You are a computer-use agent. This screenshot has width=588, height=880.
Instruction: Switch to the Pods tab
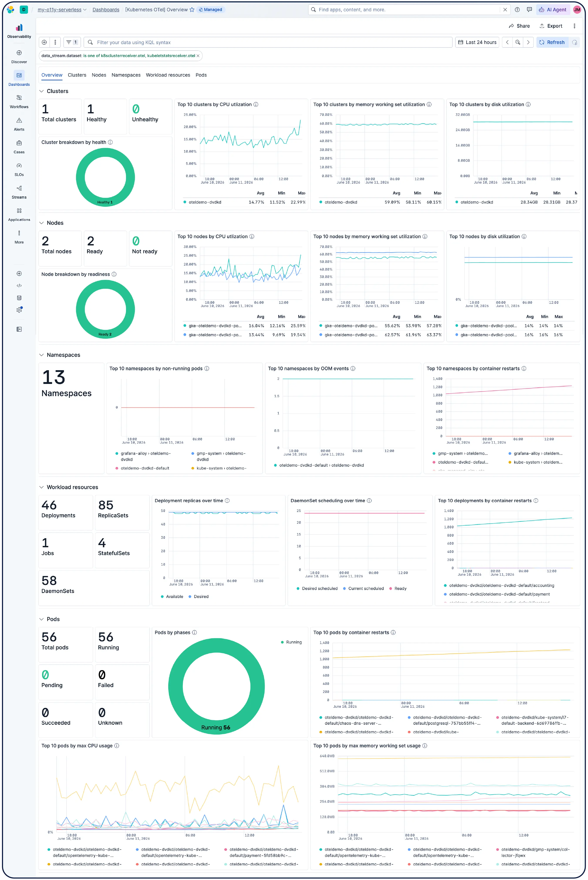[x=201, y=75]
